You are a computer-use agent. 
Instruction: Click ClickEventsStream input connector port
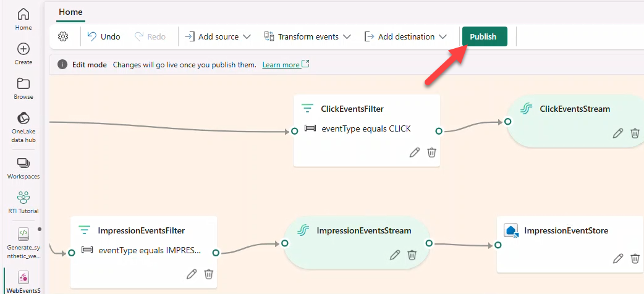pyautogui.click(x=507, y=122)
